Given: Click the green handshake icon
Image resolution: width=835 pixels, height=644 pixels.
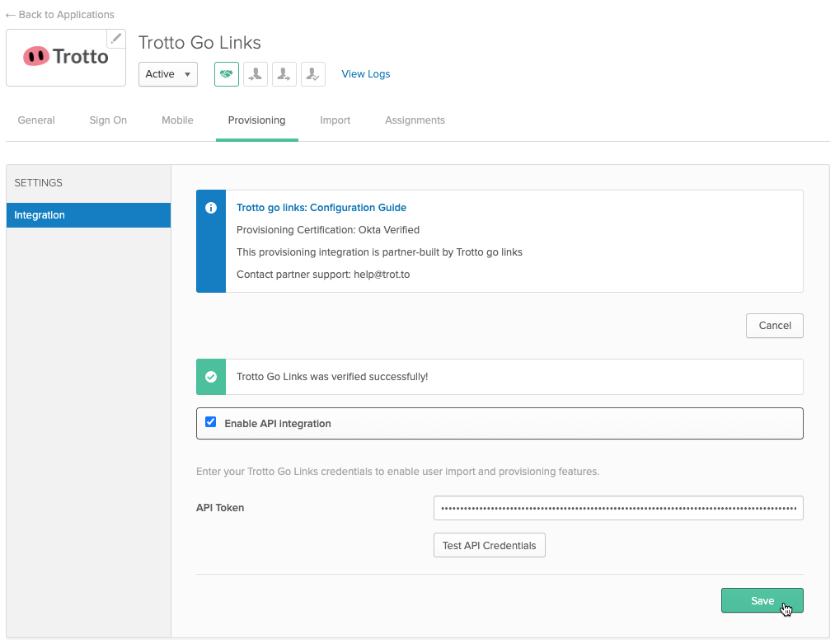Looking at the screenshot, I should 227,74.
